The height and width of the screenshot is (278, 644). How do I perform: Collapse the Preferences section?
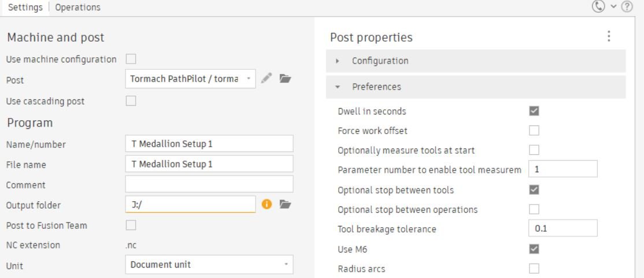click(476, 87)
